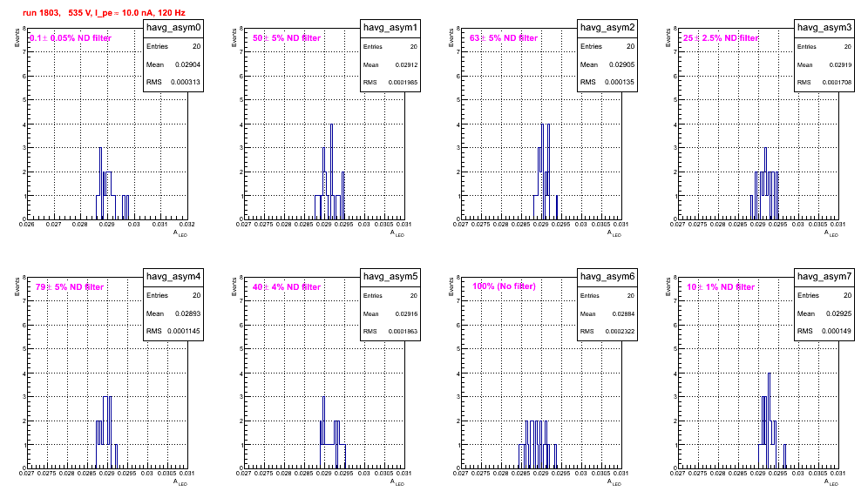The width and height of the screenshot is (868, 498).
Task: Click RMS value 0.0002322 in havg_asym6
Action: [620, 332]
